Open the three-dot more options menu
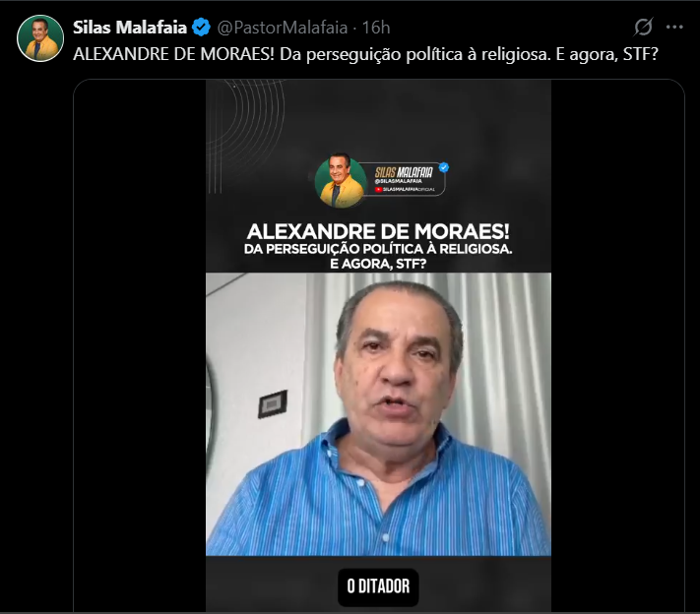The image size is (700, 614). point(674,28)
